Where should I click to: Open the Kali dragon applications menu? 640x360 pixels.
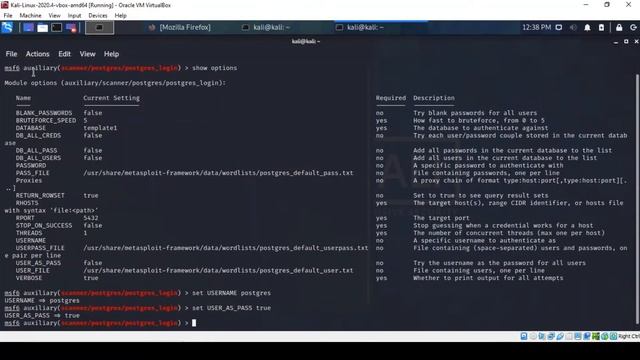point(7,27)
